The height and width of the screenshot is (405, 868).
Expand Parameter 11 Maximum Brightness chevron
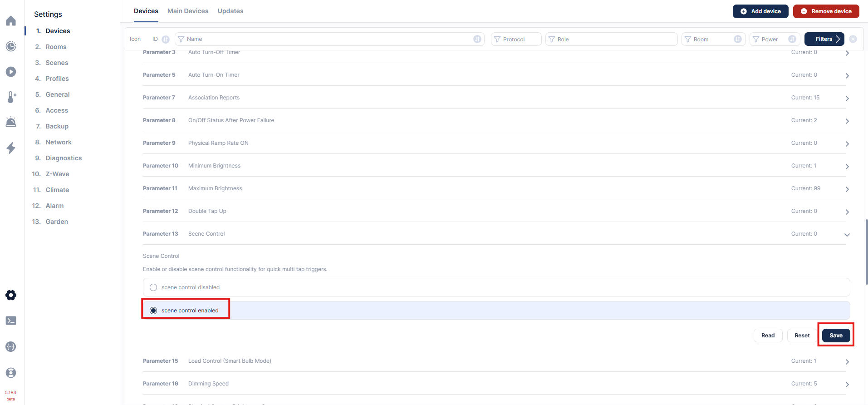847,189
